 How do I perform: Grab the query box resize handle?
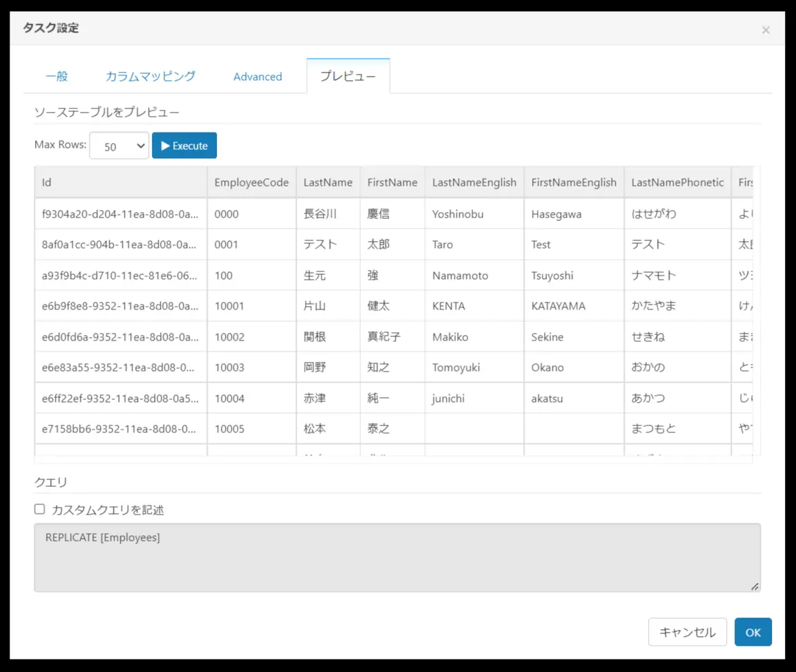(x=755, y=586)
